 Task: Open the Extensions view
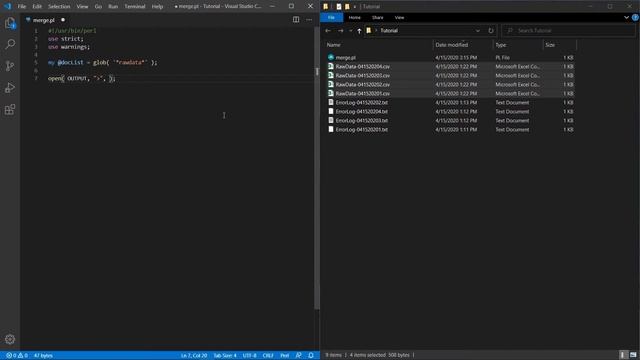pos(10,109)
